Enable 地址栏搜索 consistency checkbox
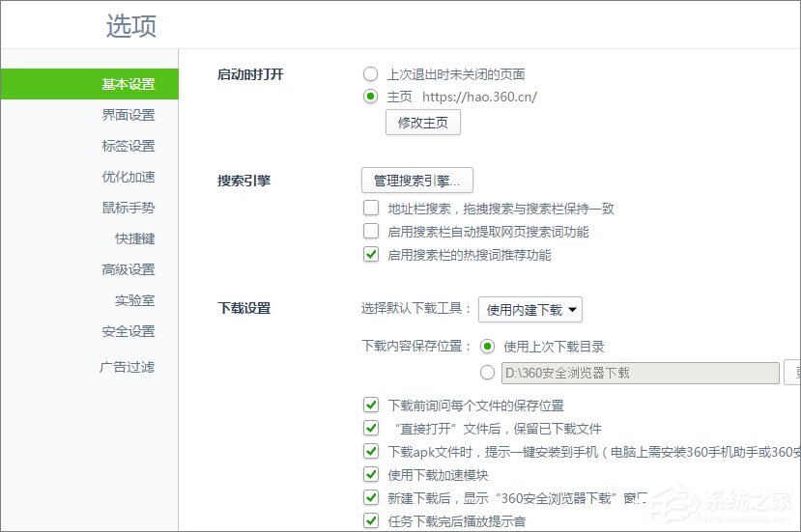Image resolution: width=801 pixels, height=532 pixels. pyautogui.click(x=371, y=208)
